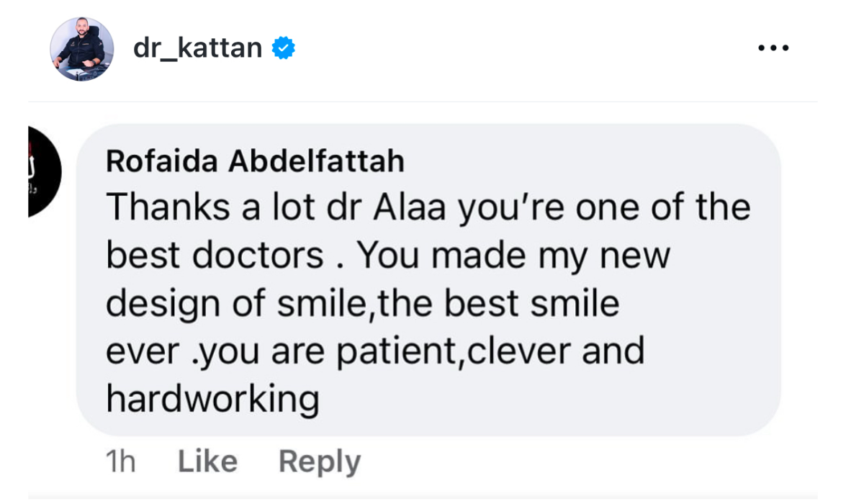Open the dr_kattan username link
Viewport: 846px width, 504px height.
coord(197,48)
